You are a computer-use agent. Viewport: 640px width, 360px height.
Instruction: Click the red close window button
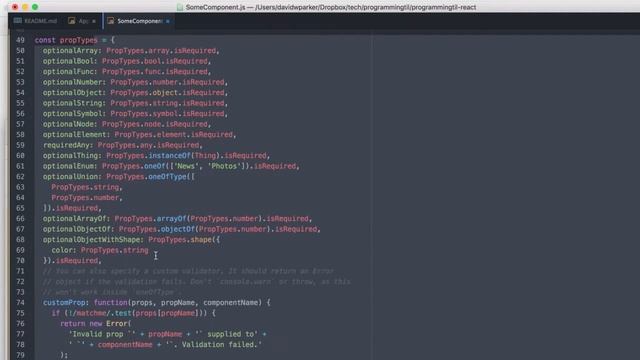(x=15, y=7)
